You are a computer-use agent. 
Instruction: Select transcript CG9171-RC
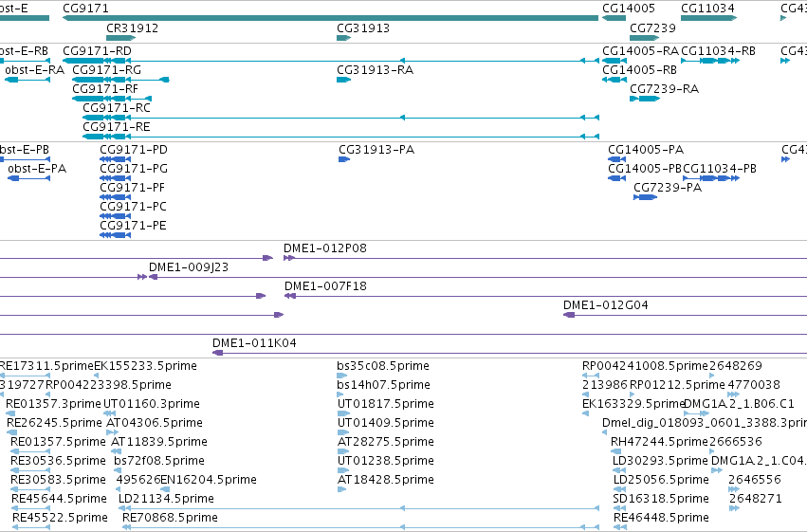[117, 108]
